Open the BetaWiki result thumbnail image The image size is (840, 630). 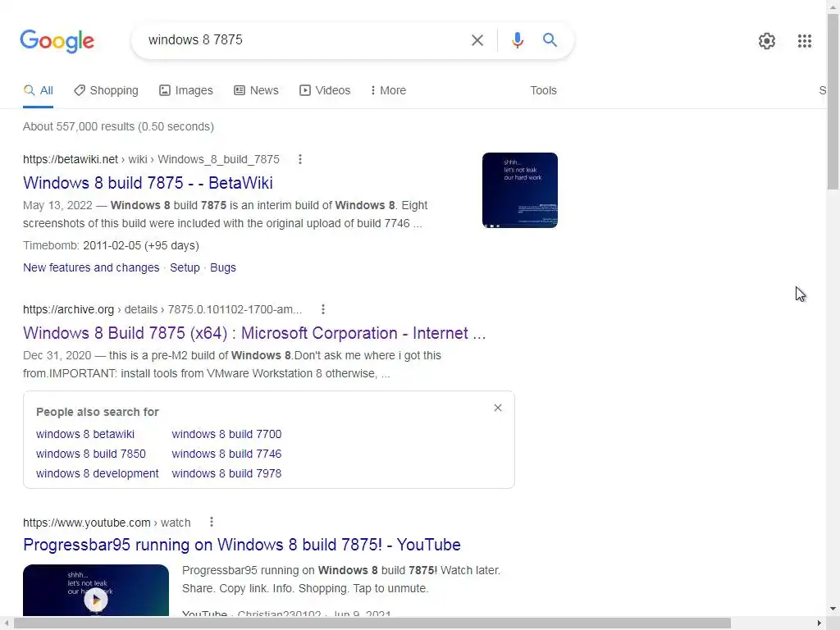pos(519,190)
